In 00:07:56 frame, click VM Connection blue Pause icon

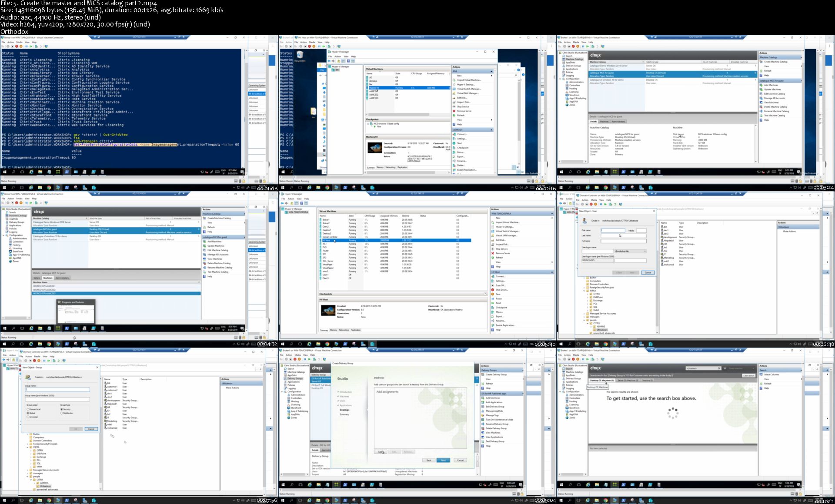pos(44,361)
